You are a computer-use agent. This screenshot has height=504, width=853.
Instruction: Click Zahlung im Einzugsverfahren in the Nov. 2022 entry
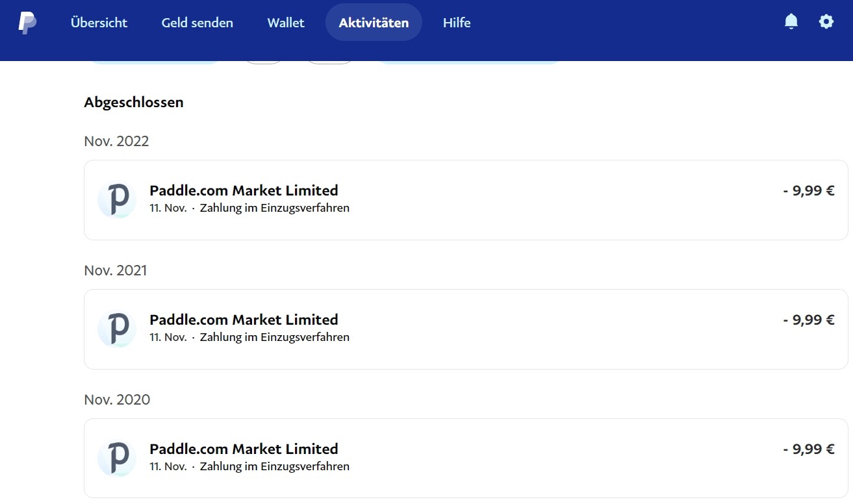click(275, 208)
